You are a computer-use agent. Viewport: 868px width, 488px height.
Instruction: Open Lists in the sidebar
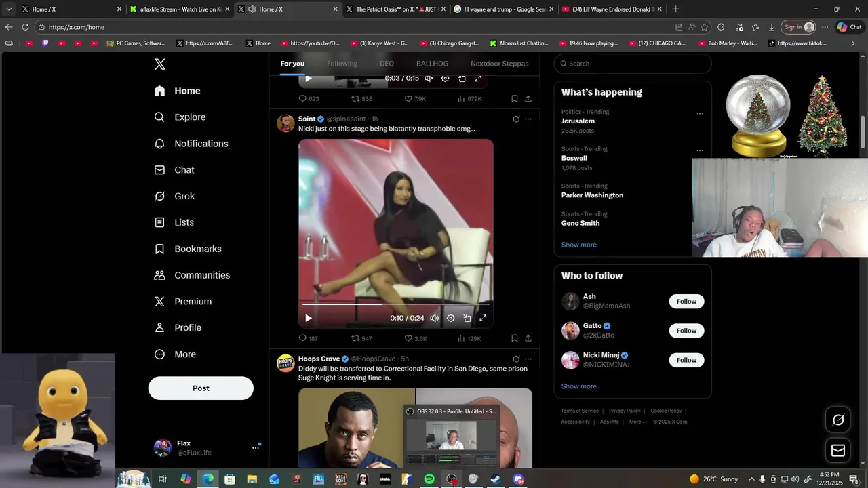(174, 222)
